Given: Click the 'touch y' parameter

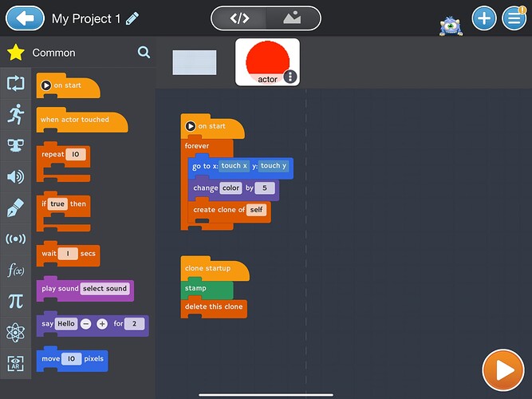Looking at the screenshot, I should point(274,166).
